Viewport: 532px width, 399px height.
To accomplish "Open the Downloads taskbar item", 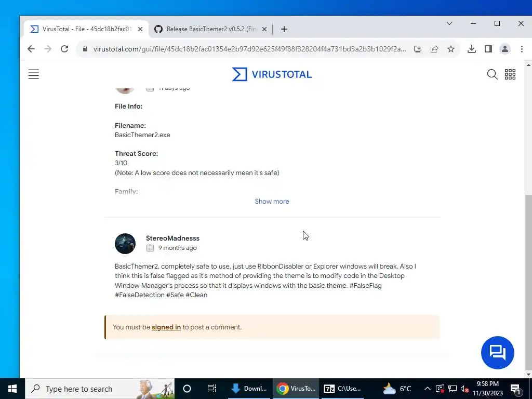I will point(249,389).
